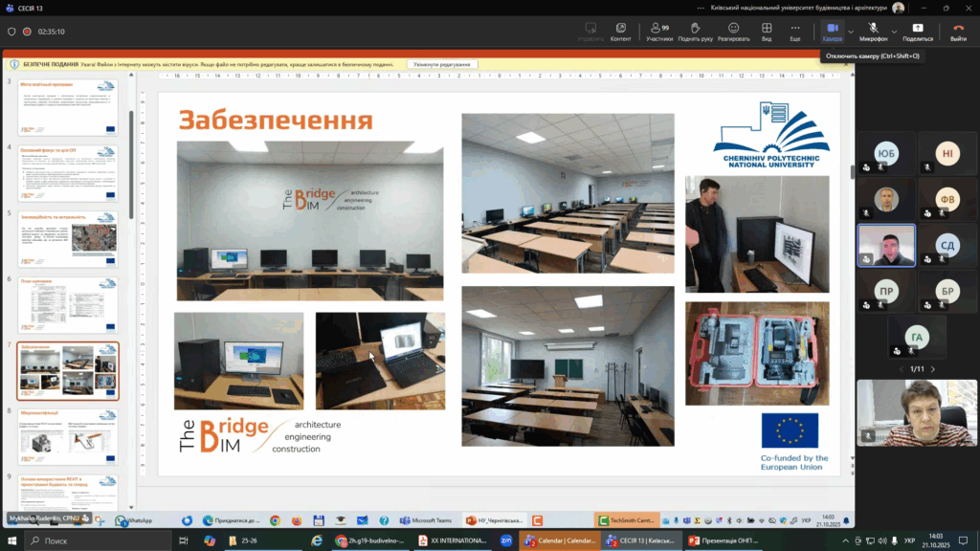This screenshot has height=551, width=980.
Task: Click the Enable Editing button in yellow bar
Action: pos(442,64)
